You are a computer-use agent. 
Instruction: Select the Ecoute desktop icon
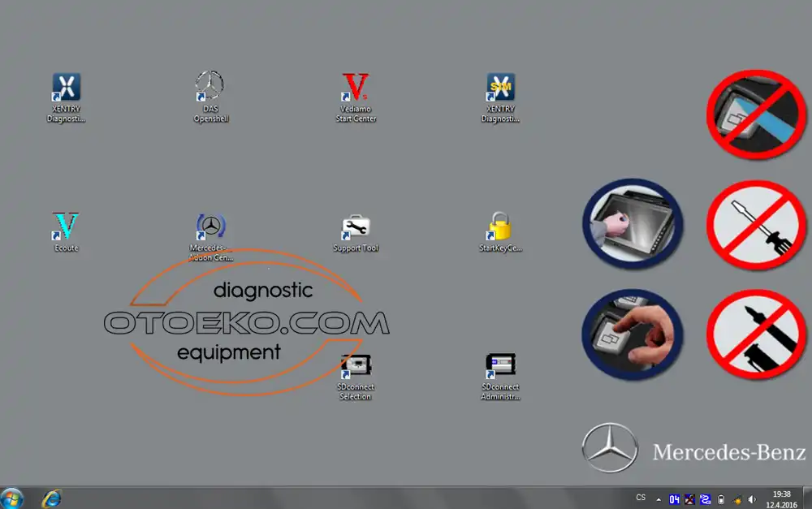pyautogui.click(x=66, y=226)
